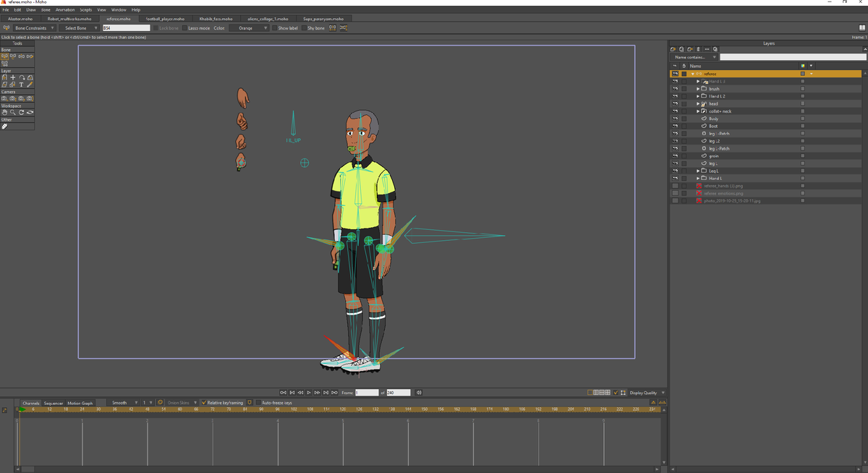Select the second Bone tool in Tools panel

13,56
